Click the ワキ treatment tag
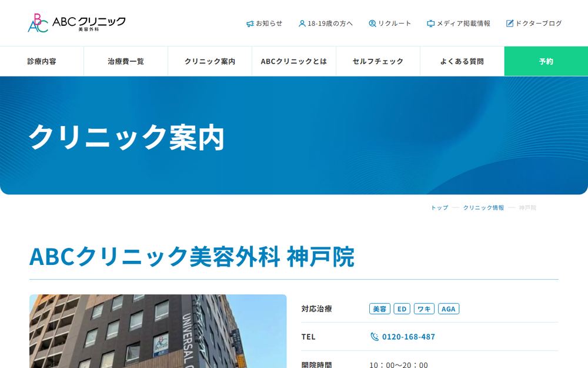 (424, 309)
